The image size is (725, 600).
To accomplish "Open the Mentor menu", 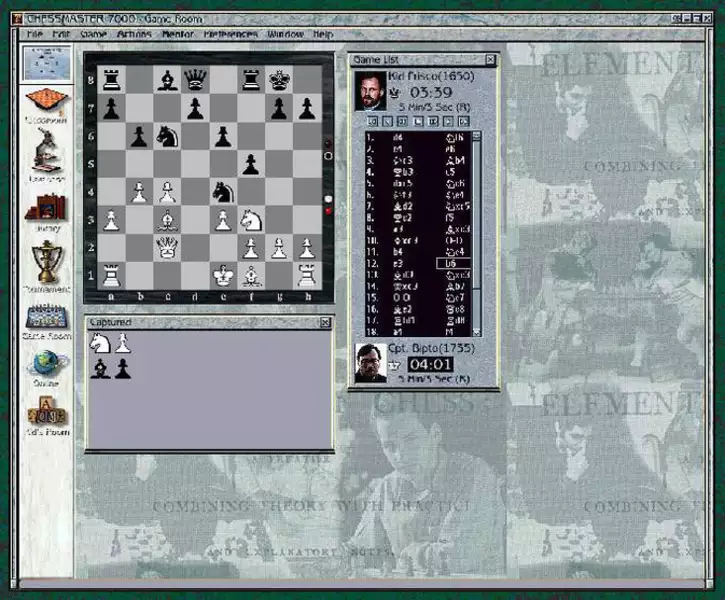I will tap(178, 34).
